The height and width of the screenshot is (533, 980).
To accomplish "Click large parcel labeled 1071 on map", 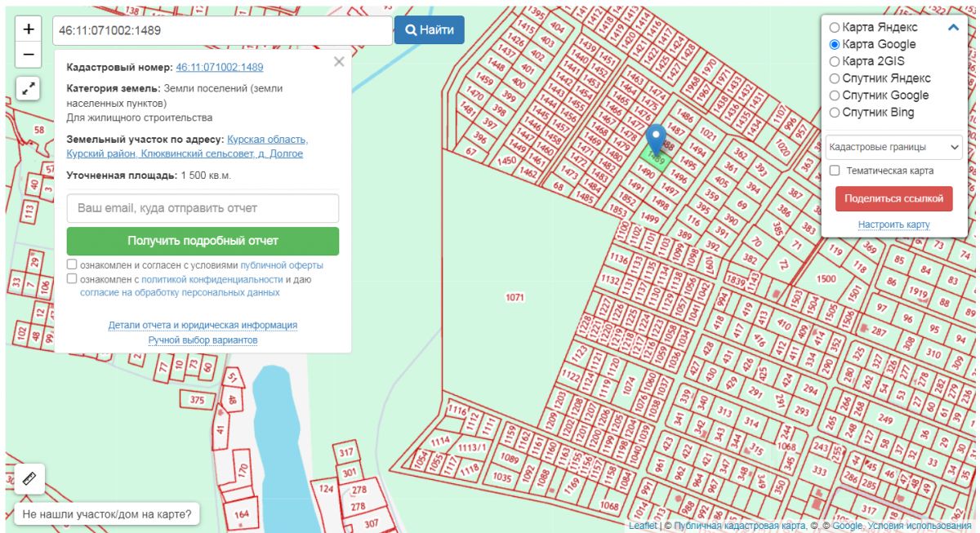I will [x=514, y=297].
